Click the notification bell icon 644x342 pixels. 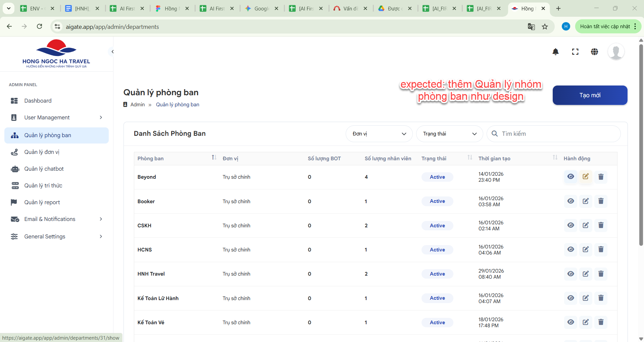click(x=555, y=52)
